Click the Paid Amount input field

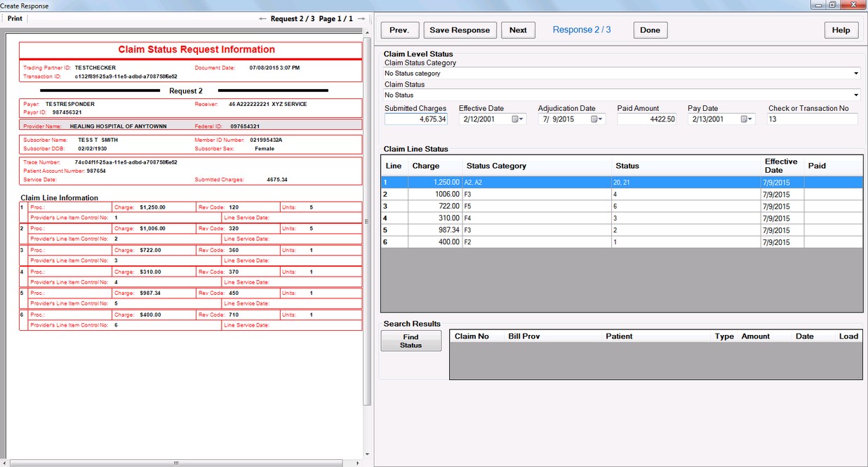click(646, 119)
